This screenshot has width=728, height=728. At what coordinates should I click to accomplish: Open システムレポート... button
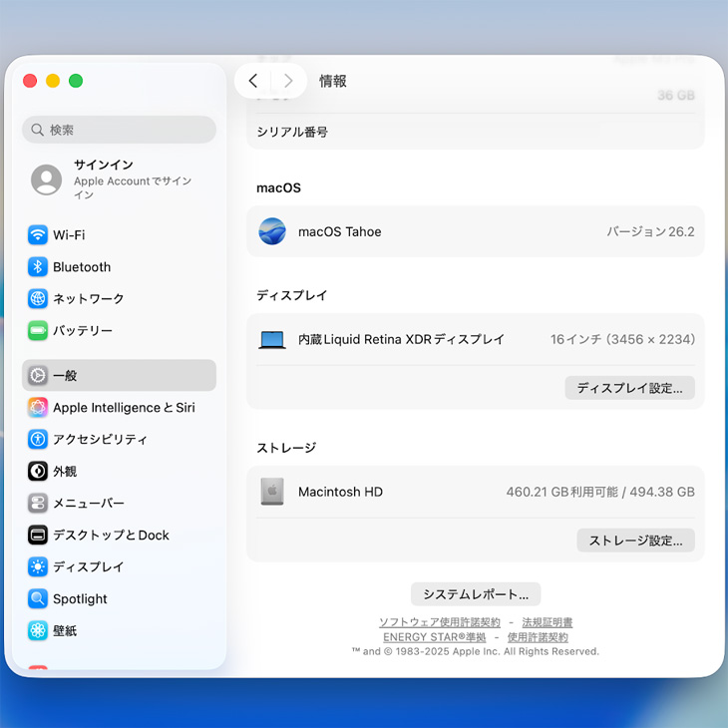pyautogui.click(x=476, y=594)
